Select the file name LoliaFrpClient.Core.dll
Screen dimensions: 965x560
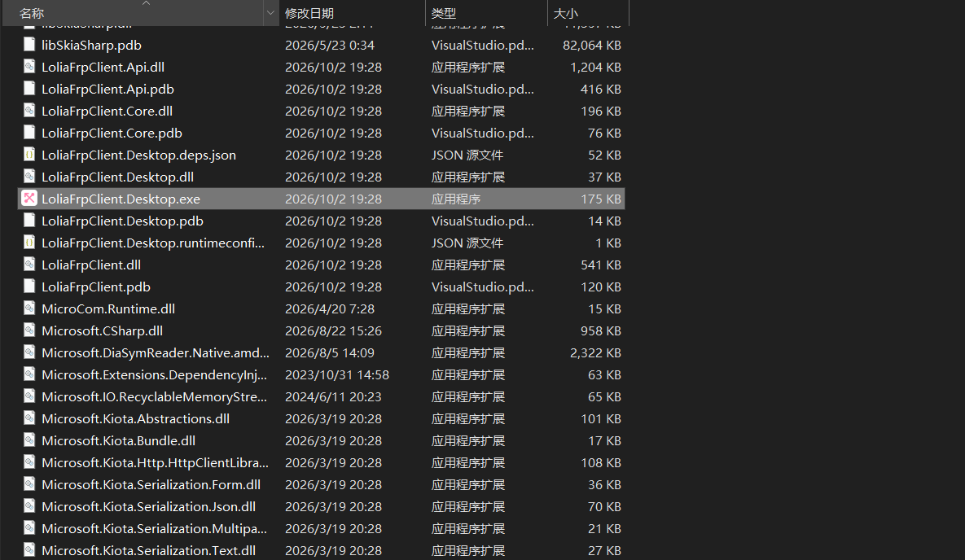point(107,112)
